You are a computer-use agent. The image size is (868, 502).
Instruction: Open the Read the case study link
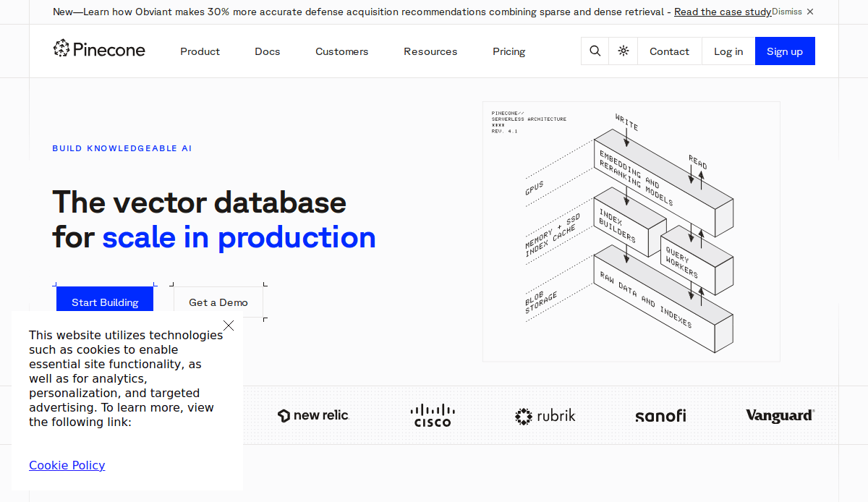[722, 12]
